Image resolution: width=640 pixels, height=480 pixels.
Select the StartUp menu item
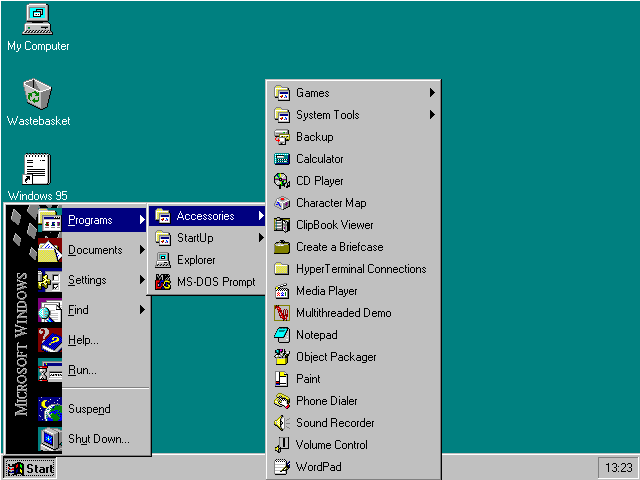pos(207,238)
